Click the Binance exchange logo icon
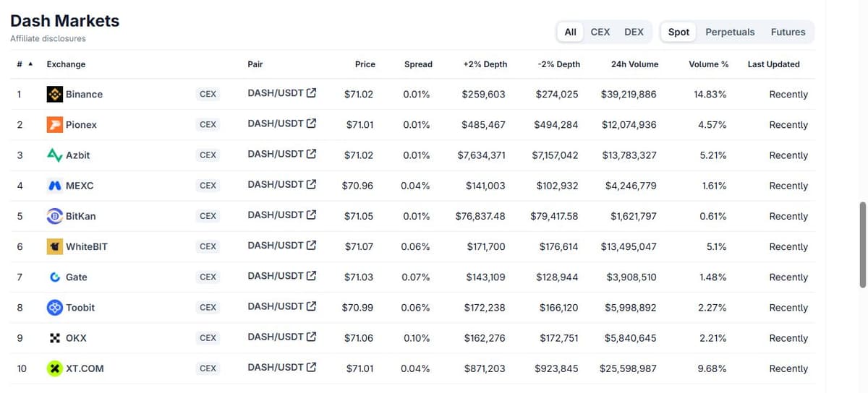868x393 pixels. coord(54,94)
